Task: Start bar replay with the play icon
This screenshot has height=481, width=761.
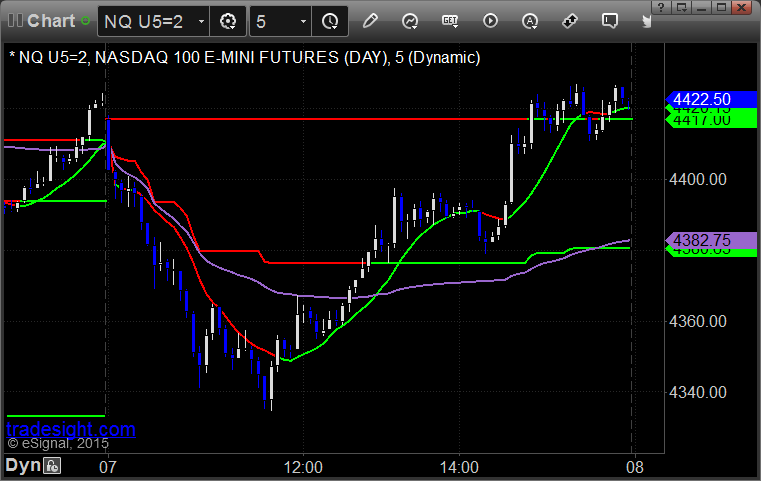Action: (490, 21)
